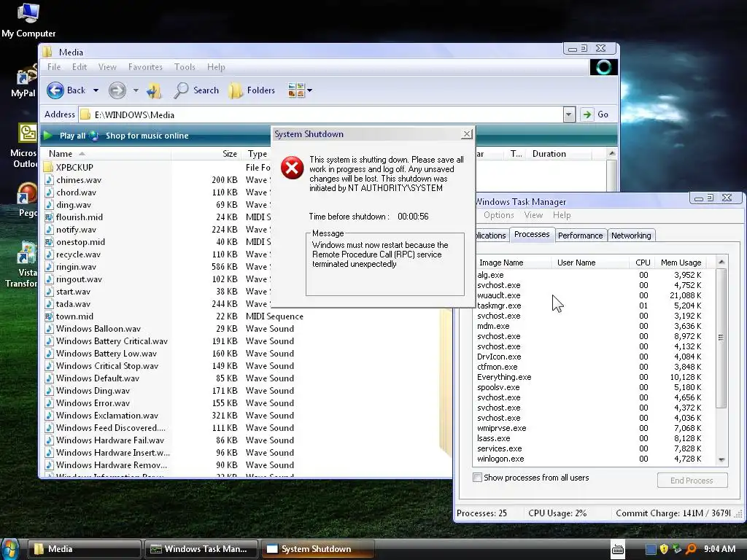Open Microsoft Outlook desktop shortcut
The height and width of the screenshot is (560, 747).
[x=24, y=146]
